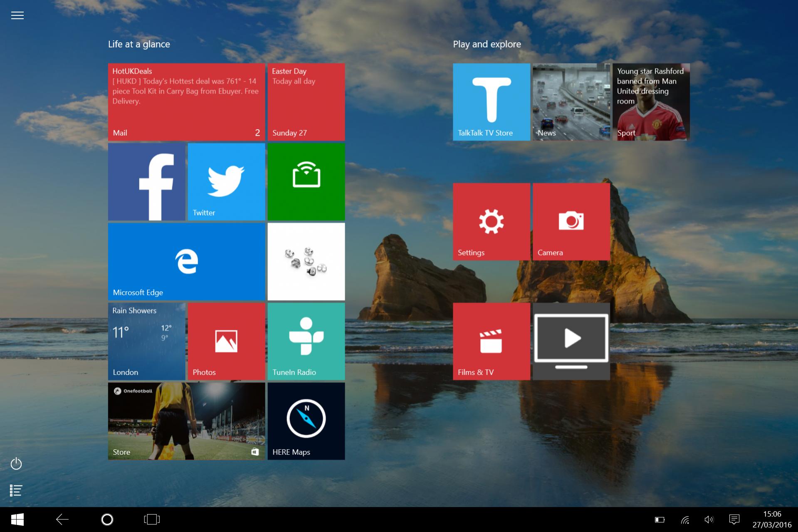
Task: Launch Microsoft Edge tile
Action: [186, 262]
